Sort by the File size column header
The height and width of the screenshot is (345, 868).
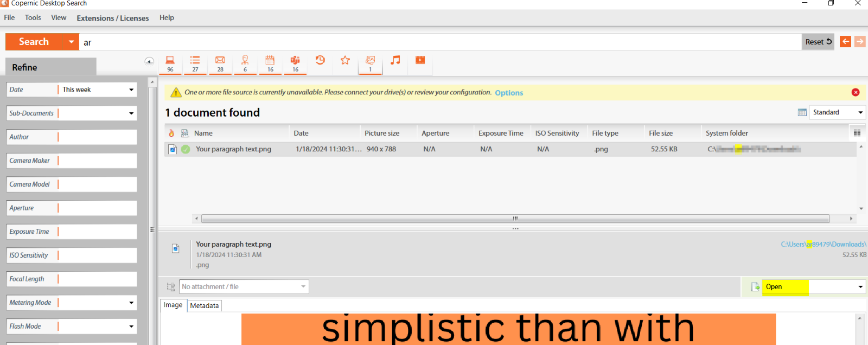[661, 133]
